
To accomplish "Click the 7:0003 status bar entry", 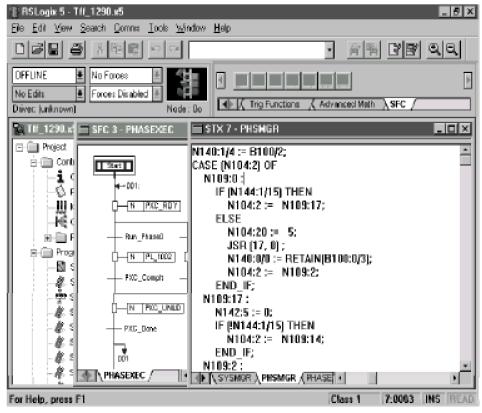I will 399,399.
